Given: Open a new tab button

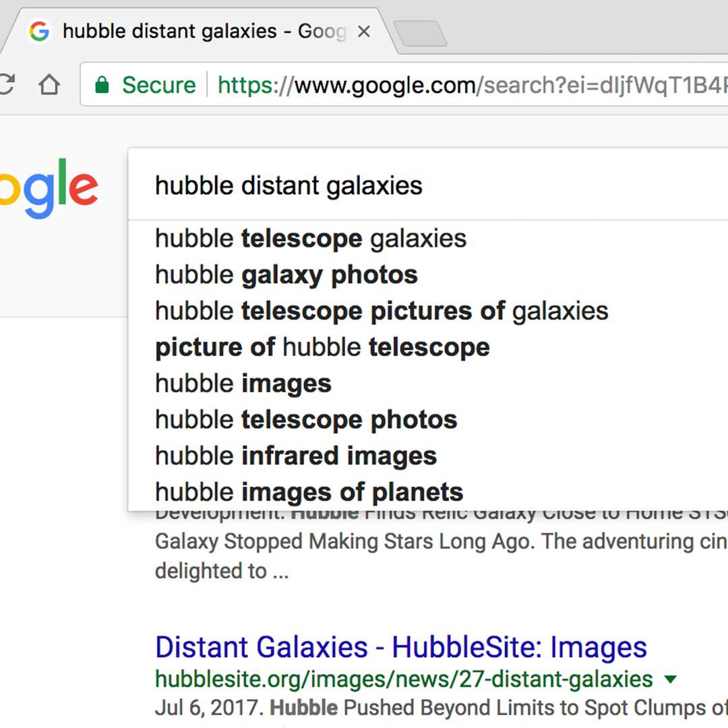Looking at the screenshot, I should click(x=419, y=33).
